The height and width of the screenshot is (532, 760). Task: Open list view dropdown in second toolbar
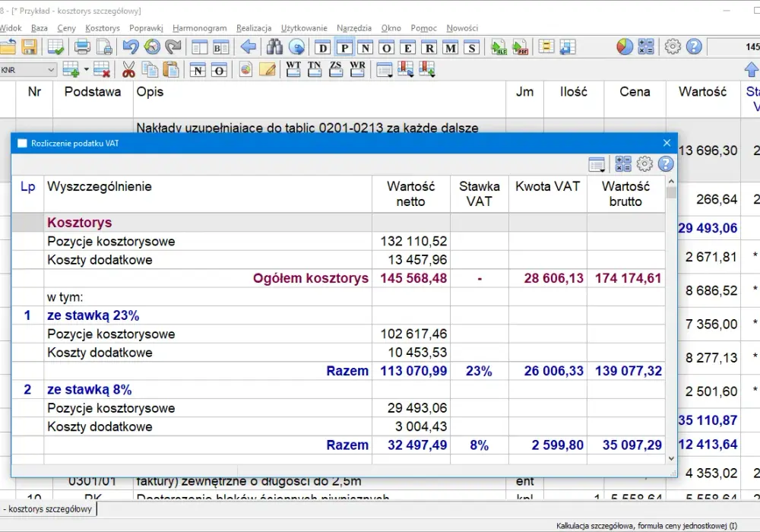coord(385,70)
